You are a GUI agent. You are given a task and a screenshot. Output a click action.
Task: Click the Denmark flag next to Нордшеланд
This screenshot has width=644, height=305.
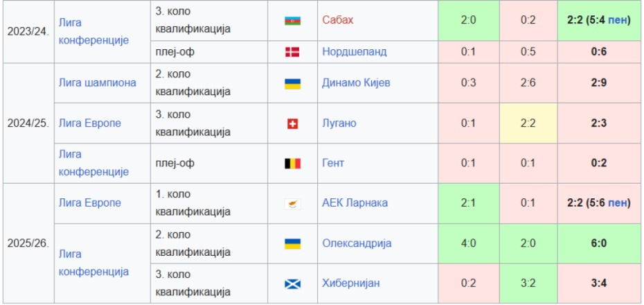[292, 52]
